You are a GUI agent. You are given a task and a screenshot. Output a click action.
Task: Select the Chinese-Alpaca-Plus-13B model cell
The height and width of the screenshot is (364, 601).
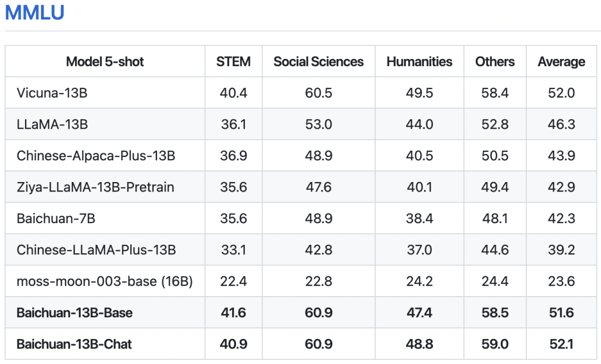(x=96, y=156)
